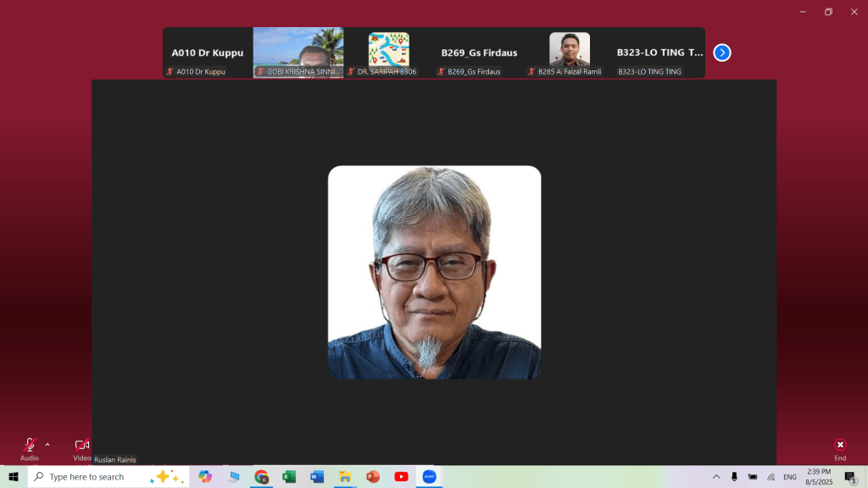Expand audio options with the caret
This screenshot has height=488, width=868.
[x=47, y=444]
